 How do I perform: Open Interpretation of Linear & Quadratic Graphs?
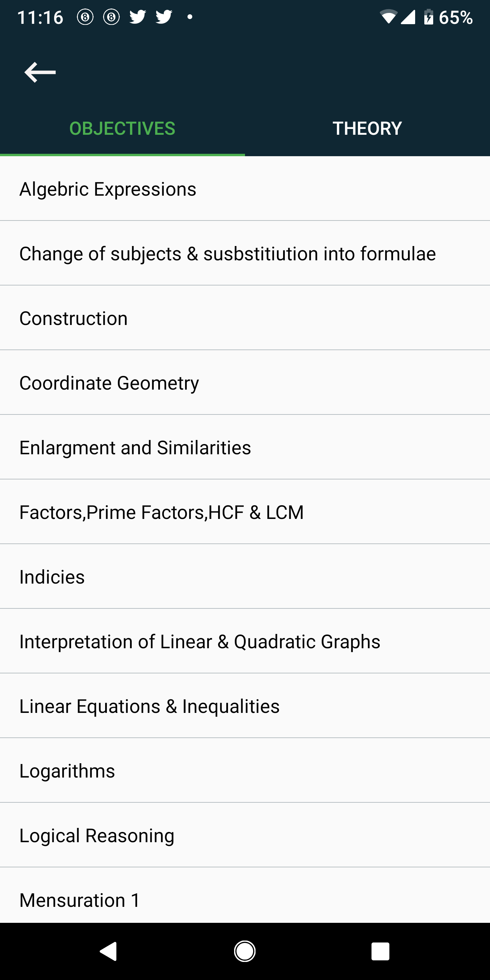(x=245, y=641)
